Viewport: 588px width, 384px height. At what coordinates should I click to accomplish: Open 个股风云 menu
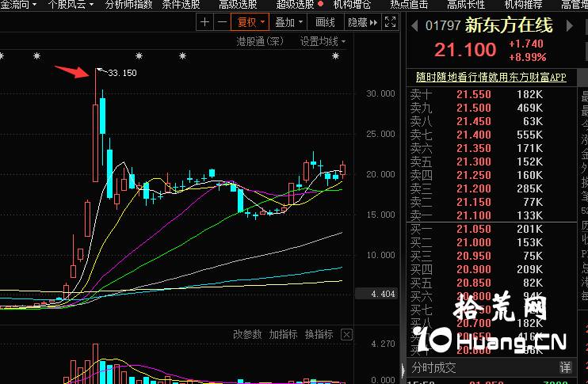click(x=71, y=5)
